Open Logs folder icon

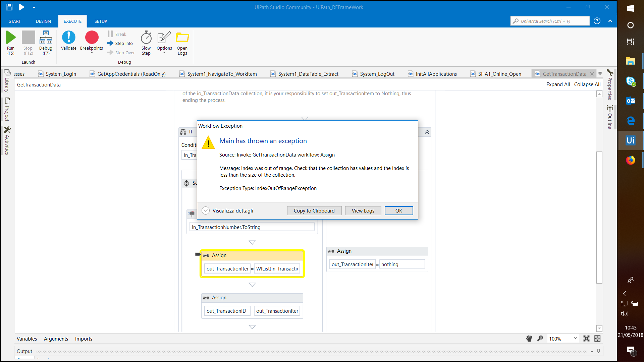182,38
